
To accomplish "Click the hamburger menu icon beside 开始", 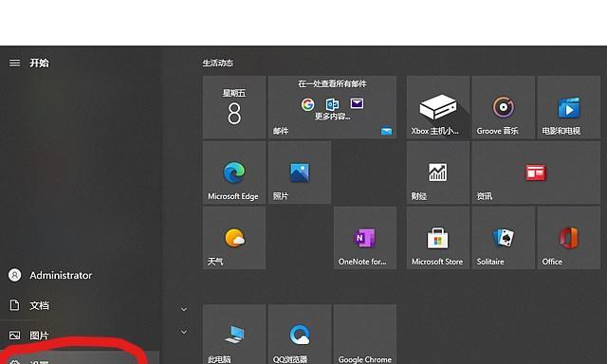I will pyautogui.click(x=15, y=63).
